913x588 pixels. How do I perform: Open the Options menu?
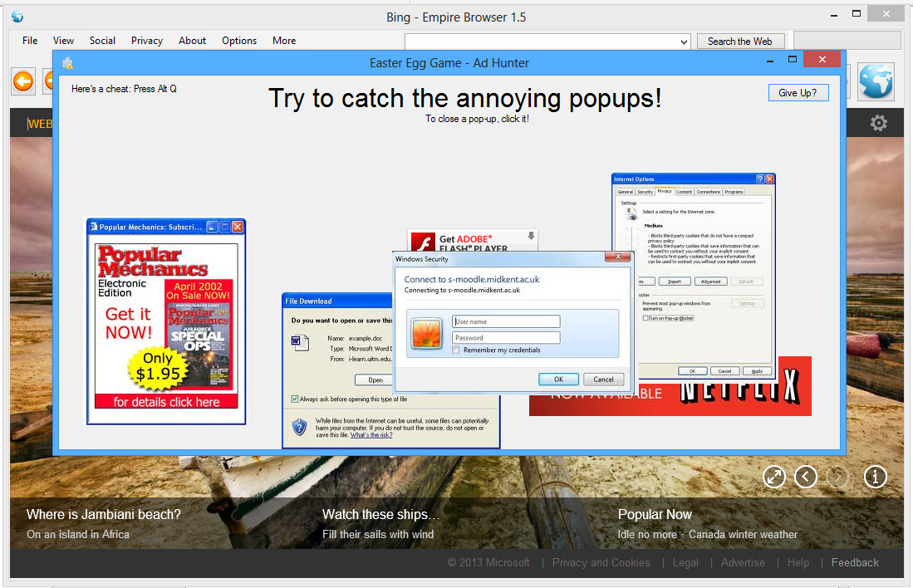pos(239,41)
